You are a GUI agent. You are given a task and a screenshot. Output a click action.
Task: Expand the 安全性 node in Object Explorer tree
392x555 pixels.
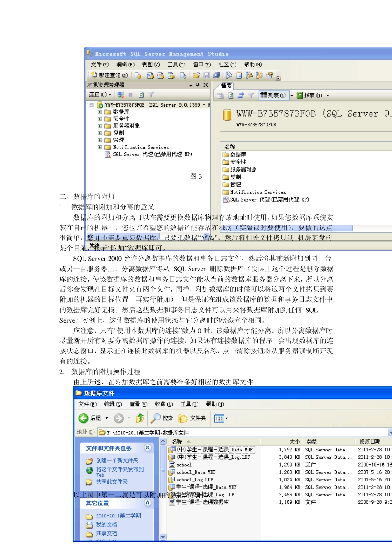99,119
